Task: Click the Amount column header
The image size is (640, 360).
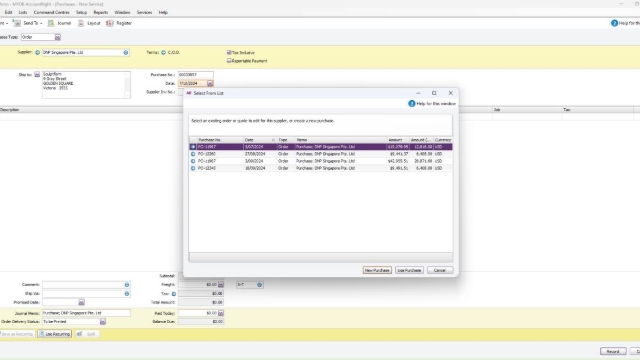Action: [x=398, y=140]
